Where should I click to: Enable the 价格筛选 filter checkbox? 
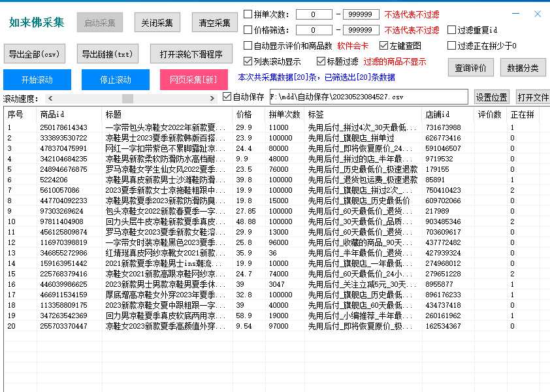246,29
